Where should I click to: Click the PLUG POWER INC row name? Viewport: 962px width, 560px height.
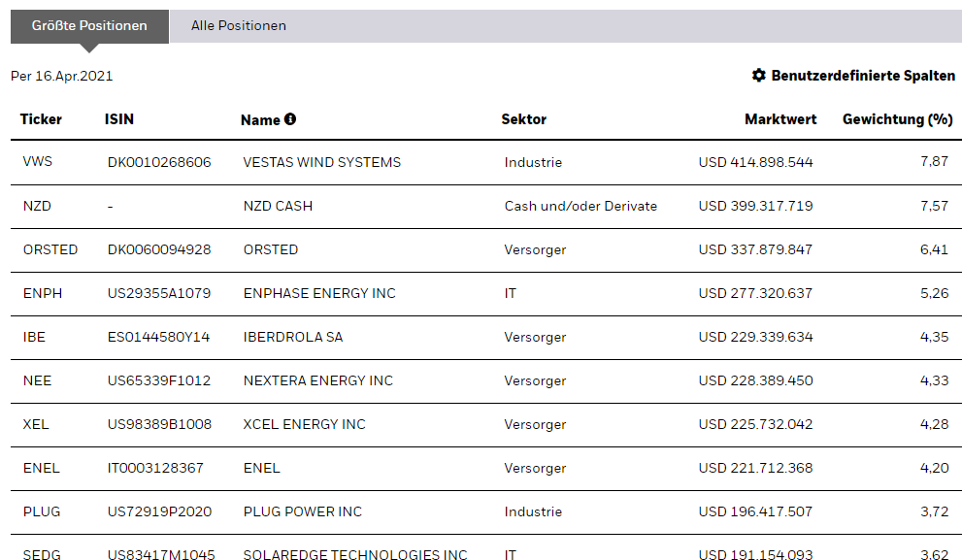pos(302,511)
